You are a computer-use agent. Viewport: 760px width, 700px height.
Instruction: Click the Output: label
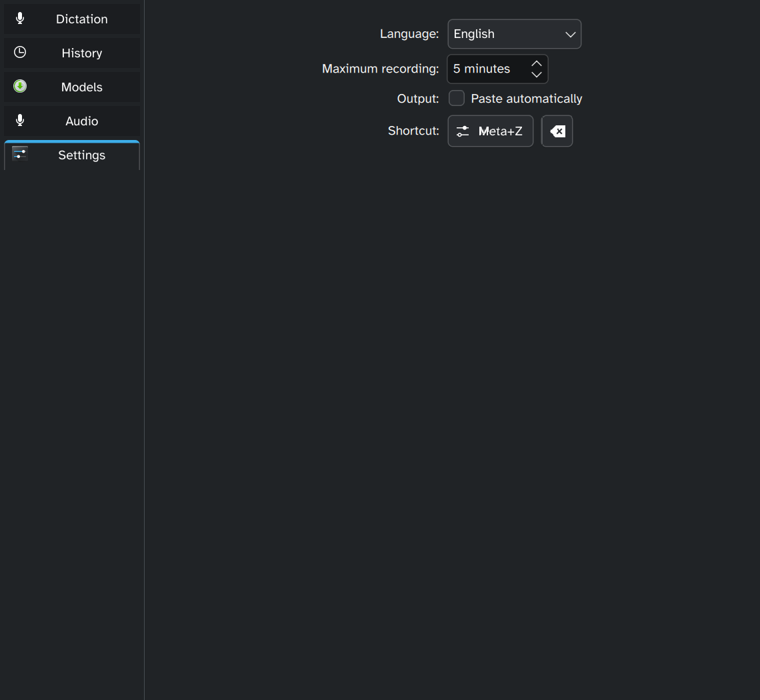(418, 99)
